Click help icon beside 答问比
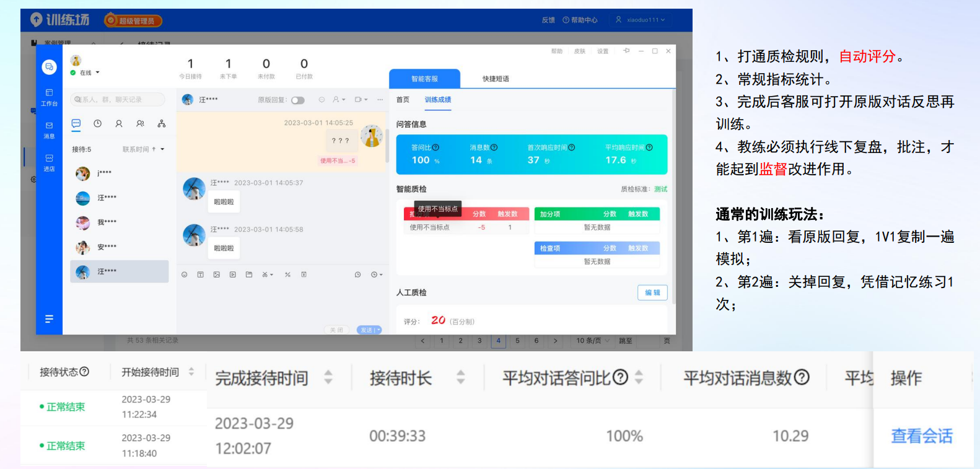This screenshot has height=469, width=980. tap(435, 147)
